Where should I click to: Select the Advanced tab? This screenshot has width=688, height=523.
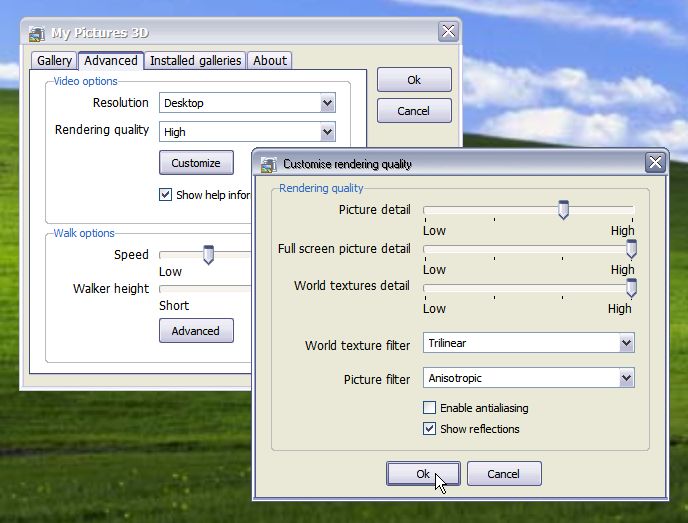[111, 60]
